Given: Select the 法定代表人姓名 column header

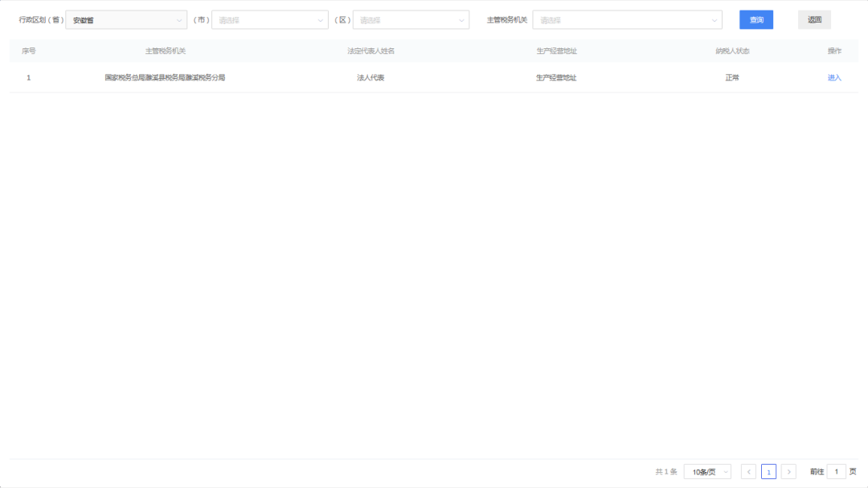Looking at the screenshot, I should coord(371,51).
